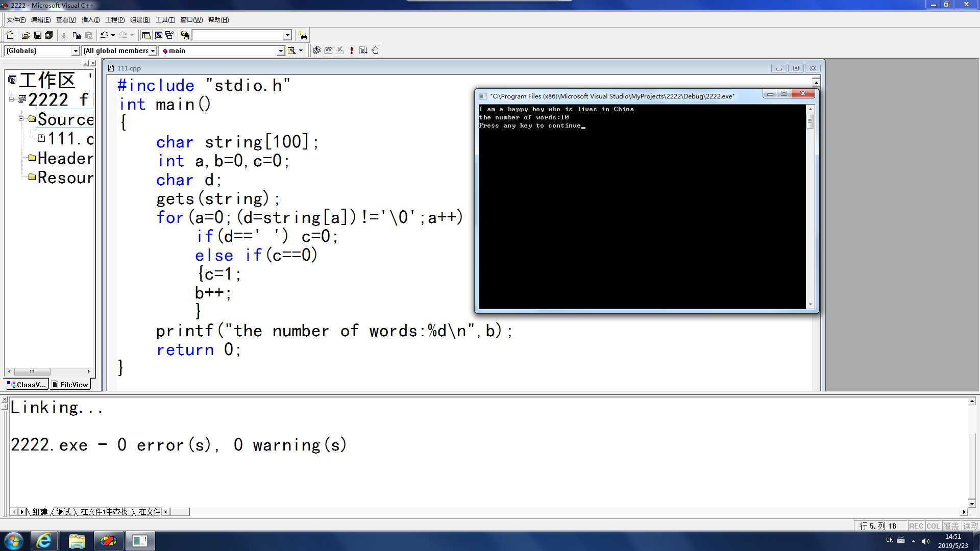Click the Build icon in build toolbar

point(328,51)
